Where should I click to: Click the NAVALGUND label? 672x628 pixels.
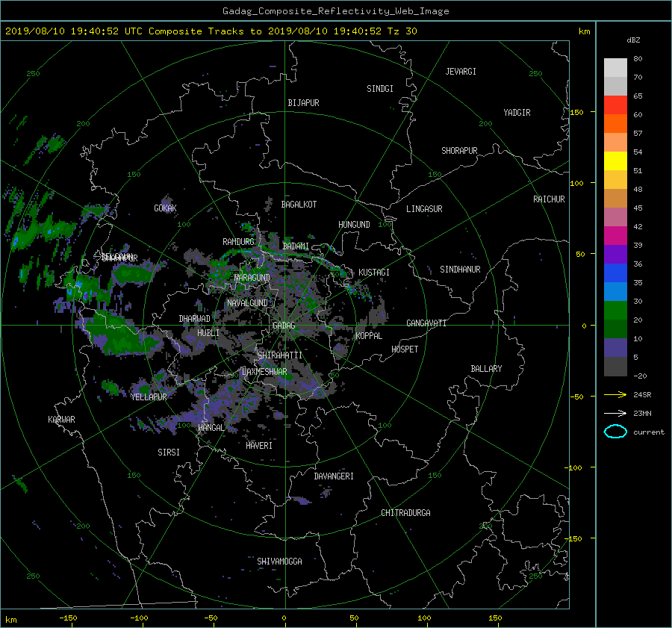coord(247,303)
